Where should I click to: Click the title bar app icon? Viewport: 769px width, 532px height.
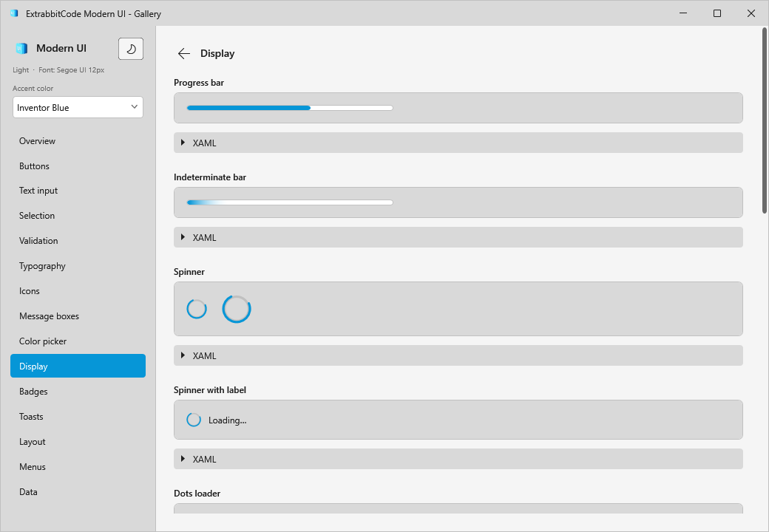point(14,13)
